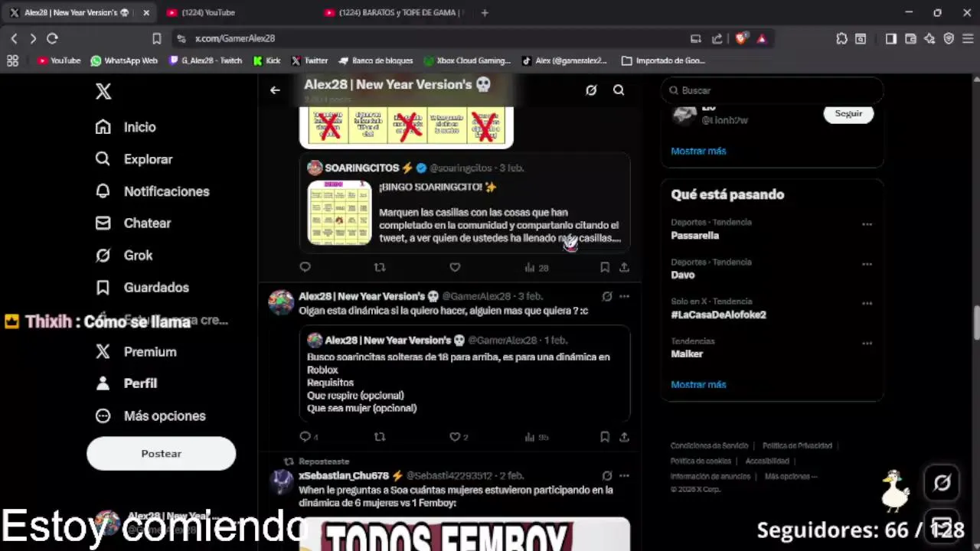
Task: Open Política de cookies link
Action: coord(701,461)
